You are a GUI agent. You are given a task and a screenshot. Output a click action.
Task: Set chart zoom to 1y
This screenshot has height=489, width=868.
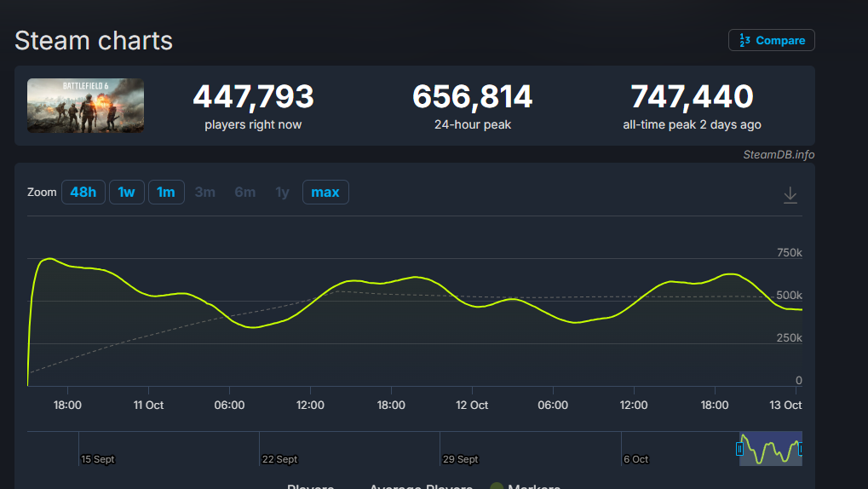click(x=282, y=193)
